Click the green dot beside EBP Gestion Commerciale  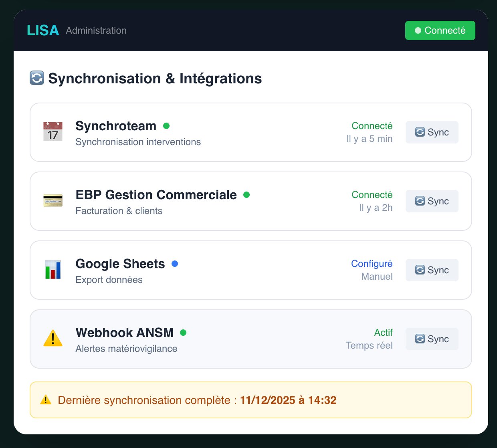(x=246, y=195)
